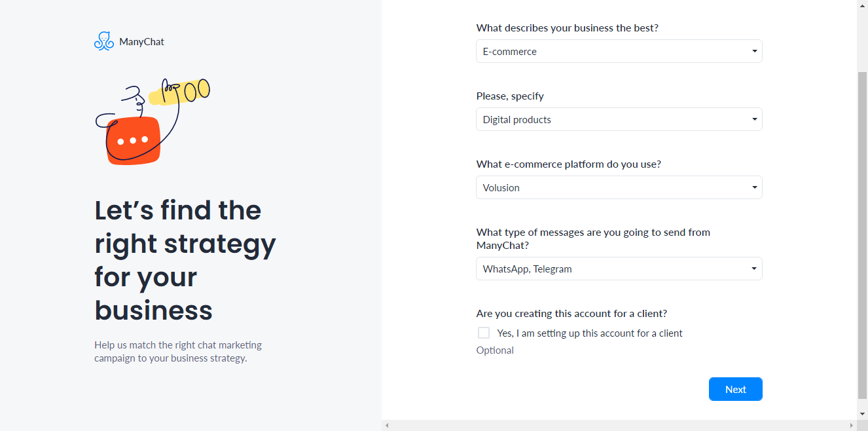Image resolution: width=868 pixels, height=431 pixels.
Task: Click the horizontal scrollbar left arrow
Action: click(x=387, y=425)
